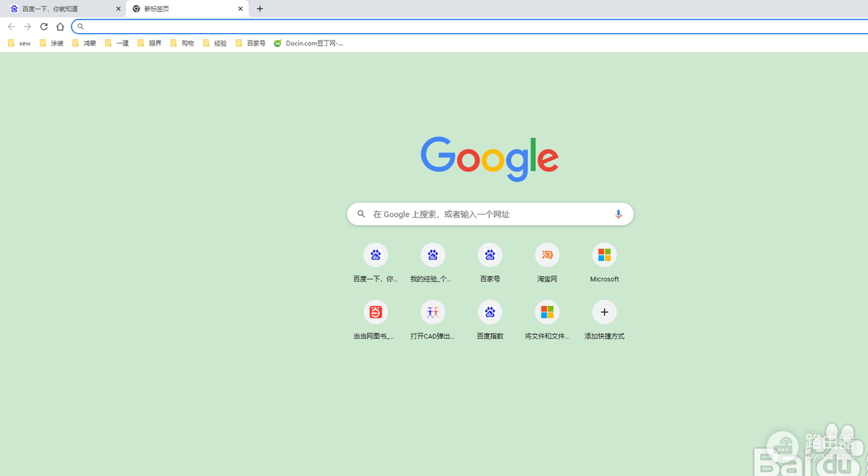Click the forward navigation arrow
The image size is (868, 476).
[27, 27]
